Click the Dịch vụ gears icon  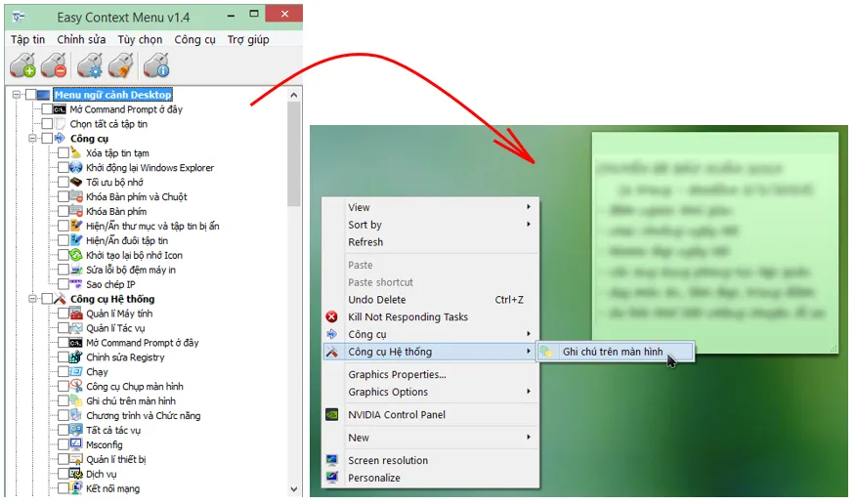76,474
